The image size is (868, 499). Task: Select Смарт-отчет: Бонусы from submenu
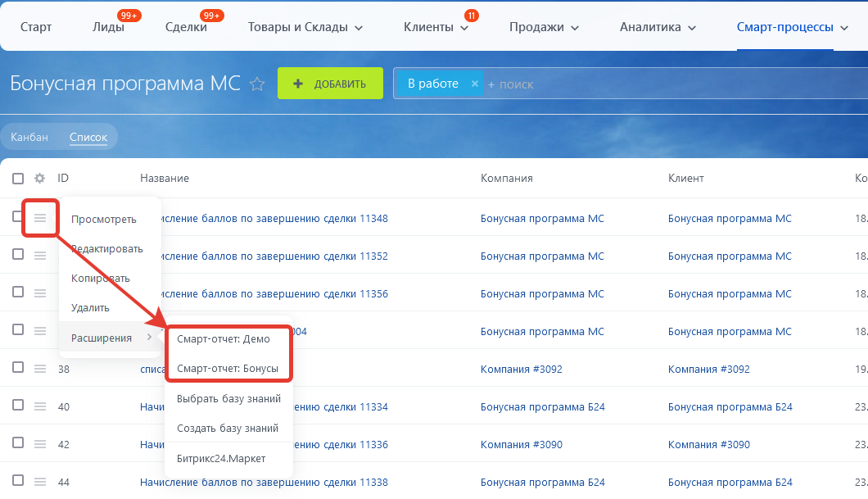click(x=228, y=369)
